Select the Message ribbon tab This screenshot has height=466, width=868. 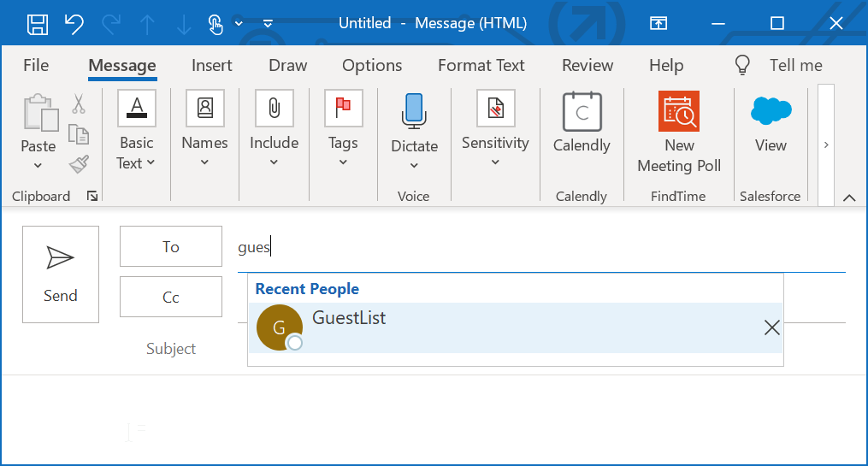[122, 66]
